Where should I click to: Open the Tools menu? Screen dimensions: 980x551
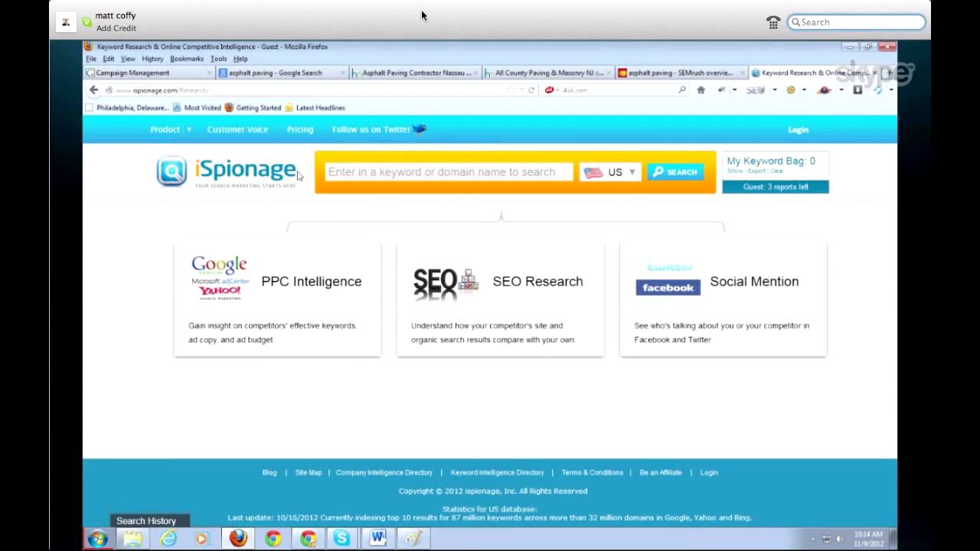(219, 59)
